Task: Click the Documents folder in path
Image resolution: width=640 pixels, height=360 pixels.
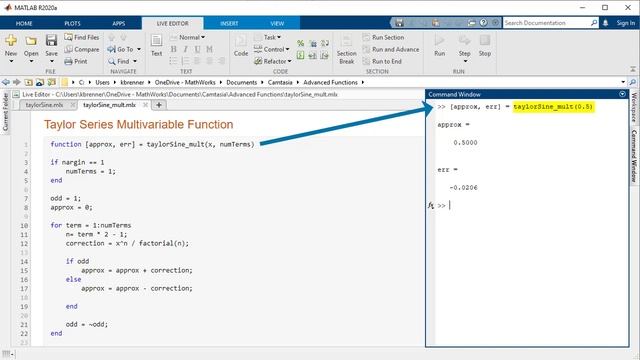Action: 242,82
